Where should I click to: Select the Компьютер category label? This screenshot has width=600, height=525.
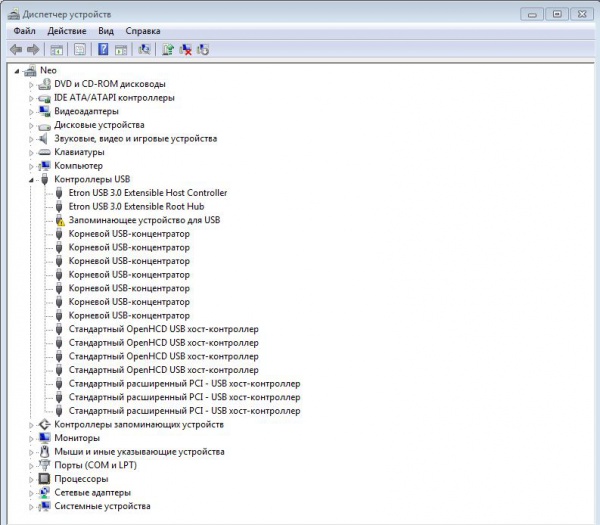coord(78,166)
